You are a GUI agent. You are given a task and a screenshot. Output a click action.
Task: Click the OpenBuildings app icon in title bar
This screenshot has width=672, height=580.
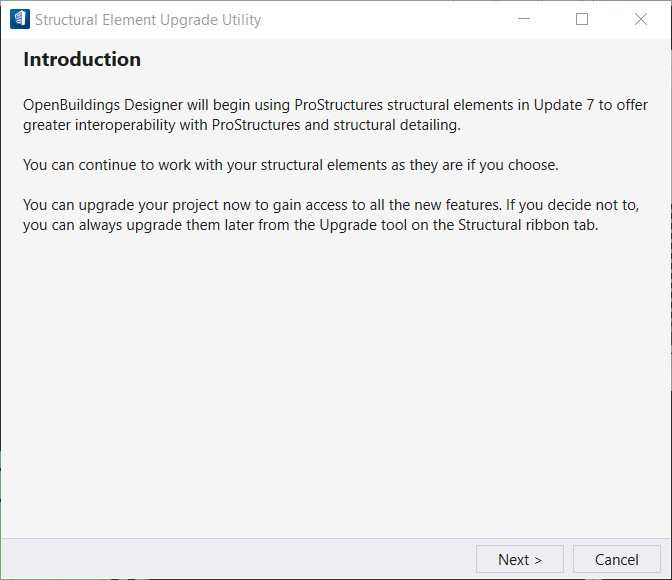(x=20, y=19)
